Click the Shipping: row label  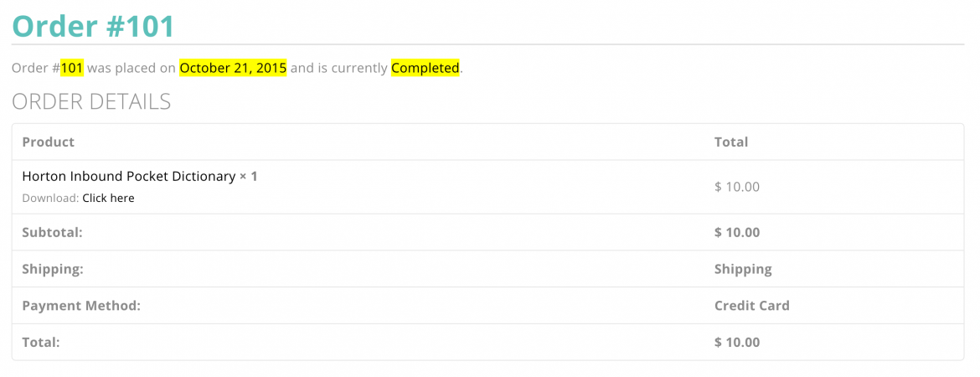52,270
